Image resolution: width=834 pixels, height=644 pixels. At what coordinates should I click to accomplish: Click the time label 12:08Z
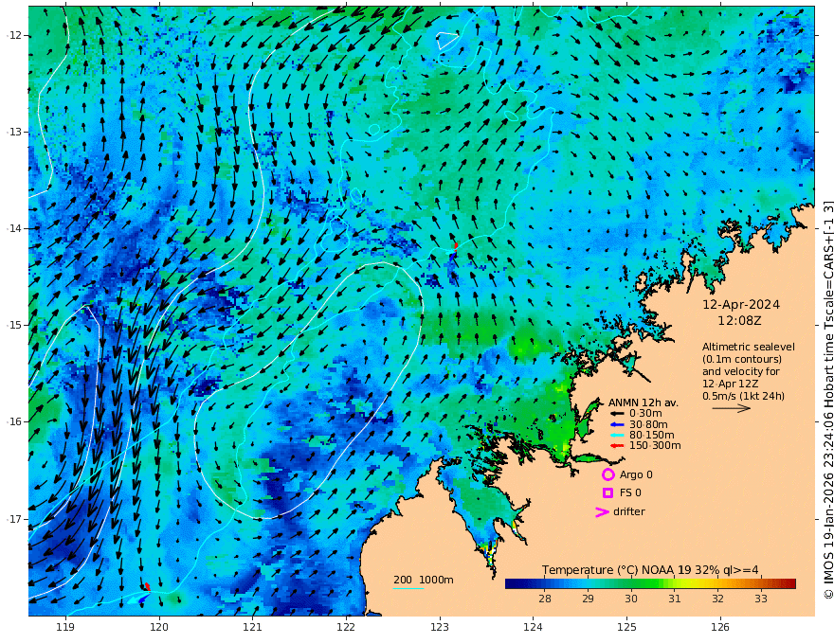click(739, 321)
